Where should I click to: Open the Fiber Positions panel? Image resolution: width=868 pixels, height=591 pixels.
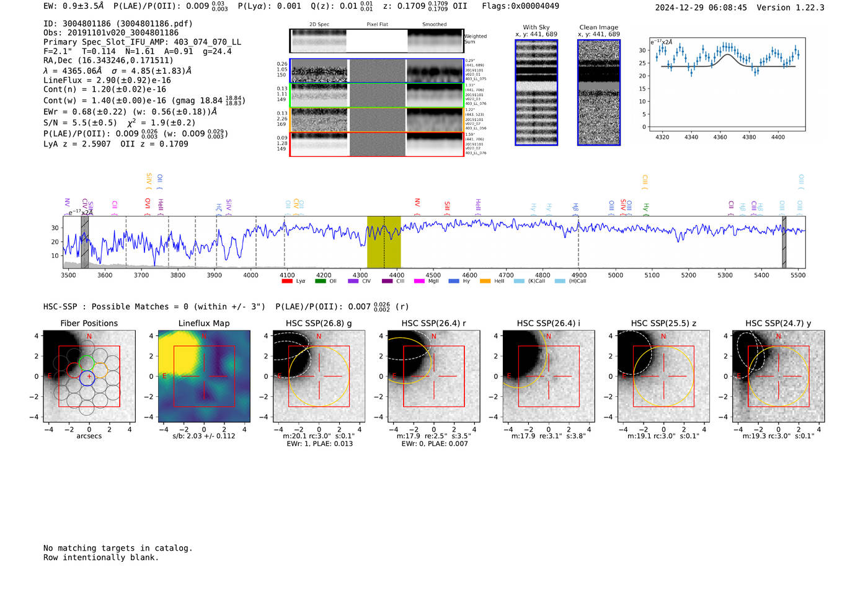(x=89, y=376)
